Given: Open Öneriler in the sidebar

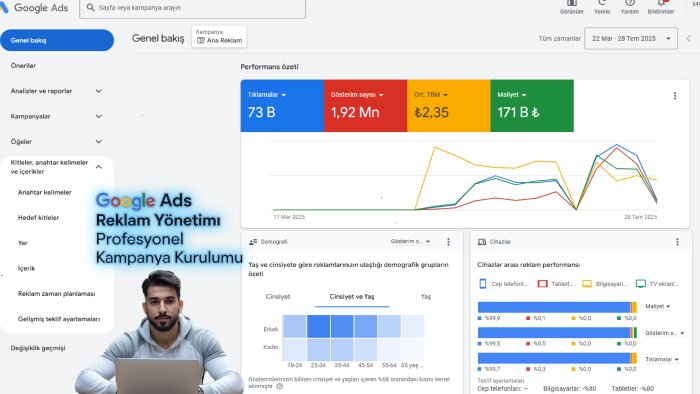Looking at the screenshot, I should tap(23, 66).
